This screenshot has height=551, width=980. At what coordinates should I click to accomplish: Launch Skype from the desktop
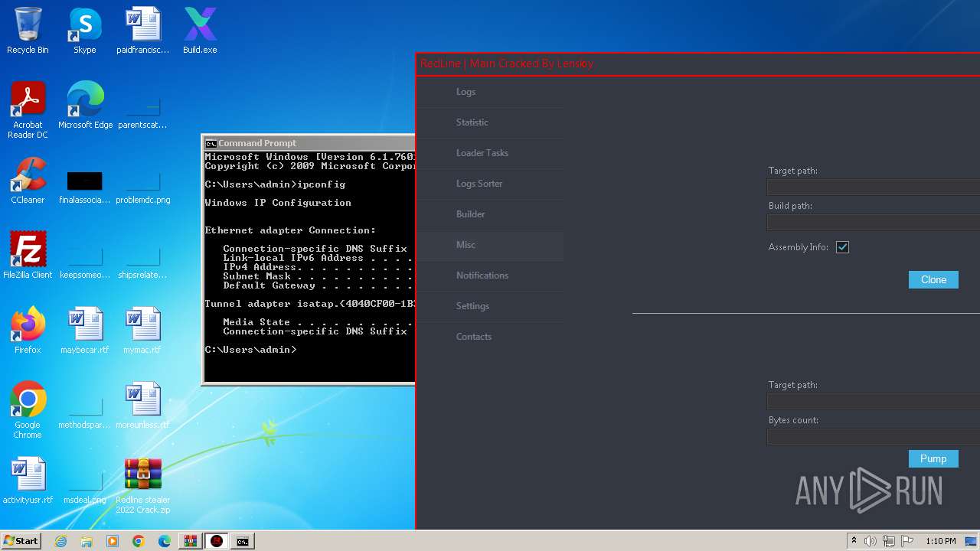pos(85,31)
